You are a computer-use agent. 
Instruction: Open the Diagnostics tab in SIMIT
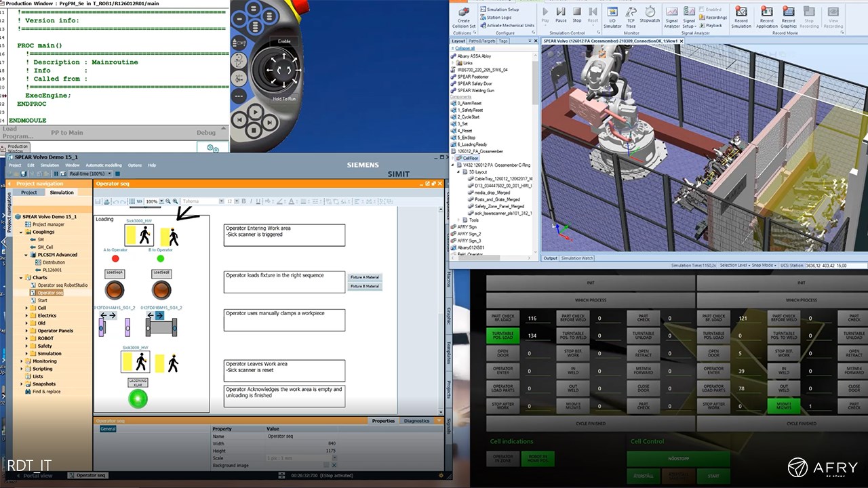[416, 421]
